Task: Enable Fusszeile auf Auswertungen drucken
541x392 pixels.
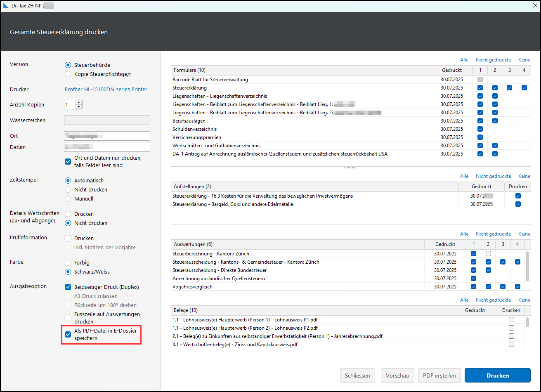Action: 68,318
